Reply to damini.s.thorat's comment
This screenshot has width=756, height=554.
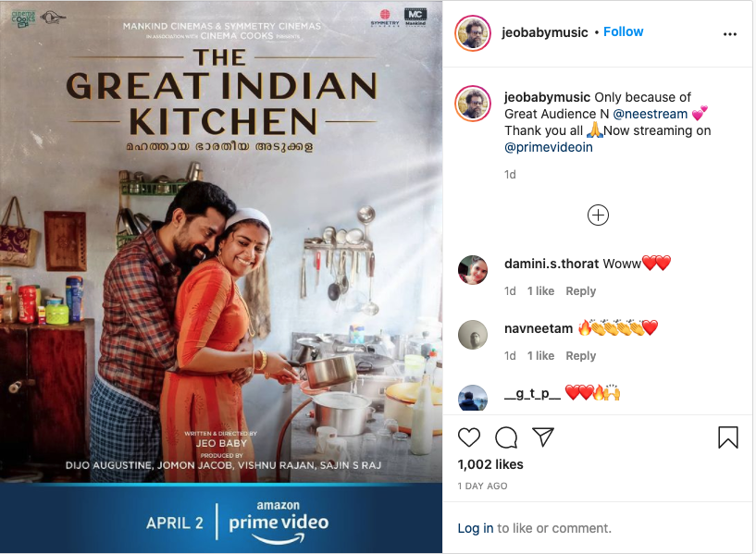tap(580, 291)
